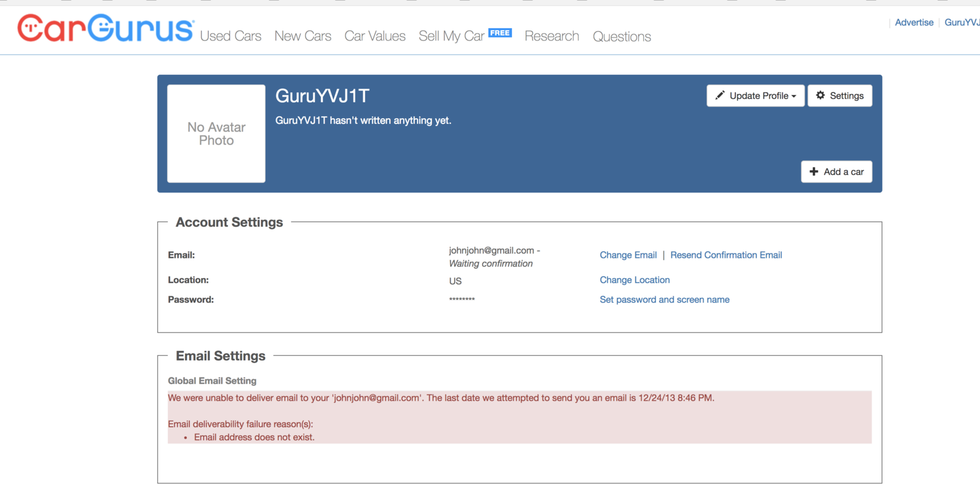Image resolution: width=980 pixels, height=498 pixels.
Task: Click the FREE badge next to Sell My Car
Action: 500,33
